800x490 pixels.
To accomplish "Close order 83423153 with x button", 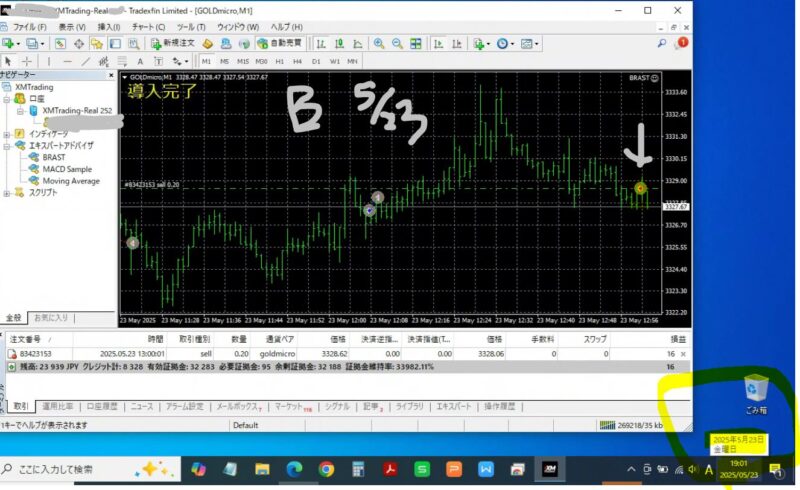I will 684,354.
